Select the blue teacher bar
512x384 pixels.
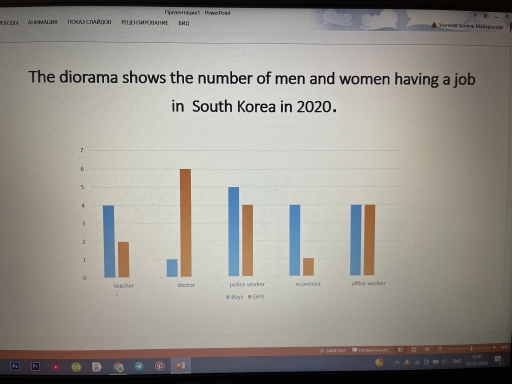pyautogui.click(x=109, y=241)
